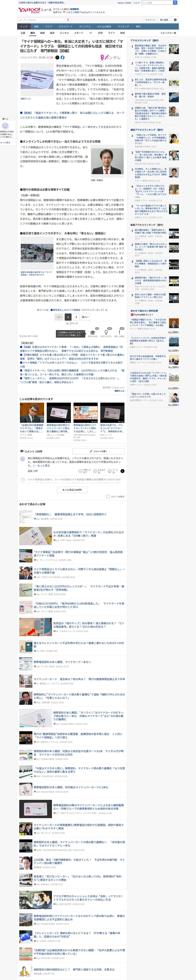
Task: Select the みんなの意見 tab
Action: point(104,27)
